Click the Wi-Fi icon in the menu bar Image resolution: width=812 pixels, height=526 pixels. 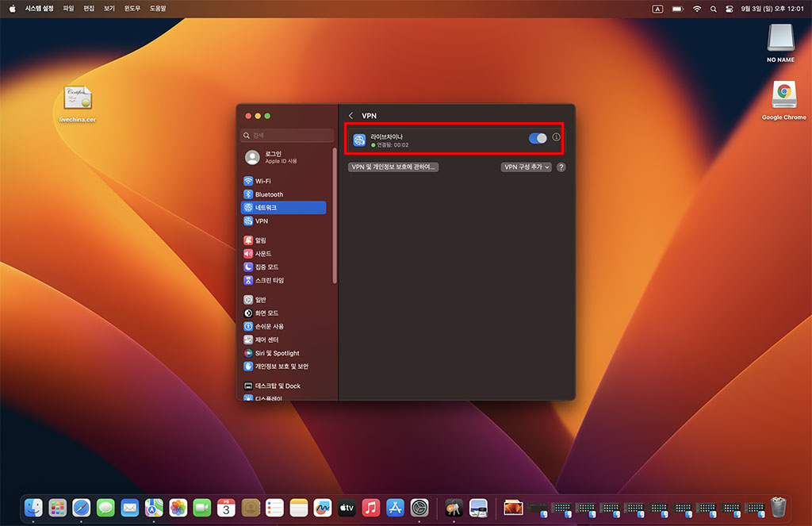(x=697, y=9)
